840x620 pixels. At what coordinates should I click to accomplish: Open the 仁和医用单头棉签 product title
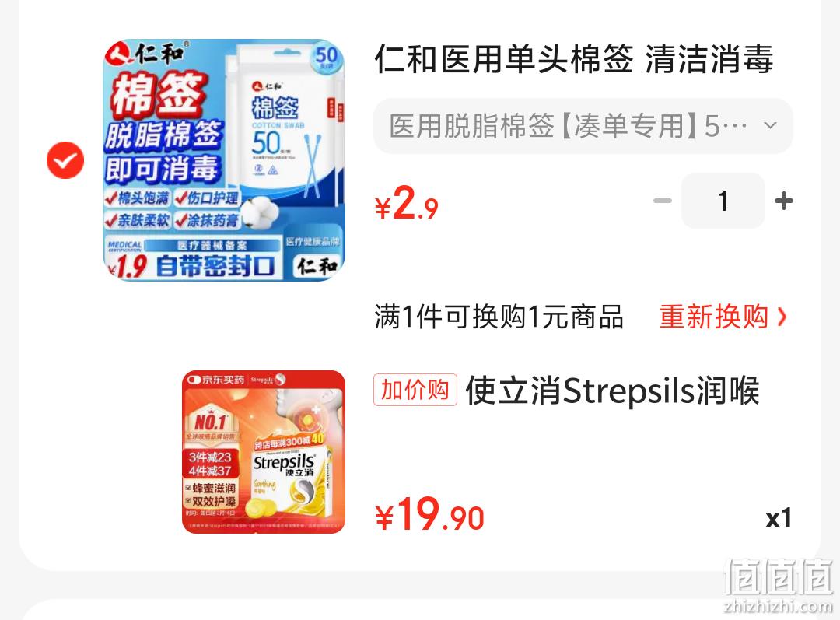574,59
